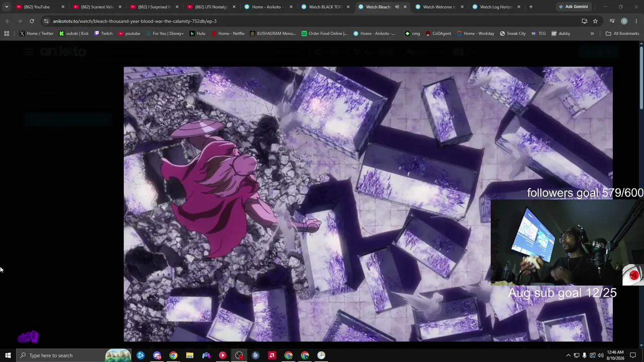The width and height of the screenshot is (644, 362).
Task: Click the Type here to search box
Action: click(74, 355)
